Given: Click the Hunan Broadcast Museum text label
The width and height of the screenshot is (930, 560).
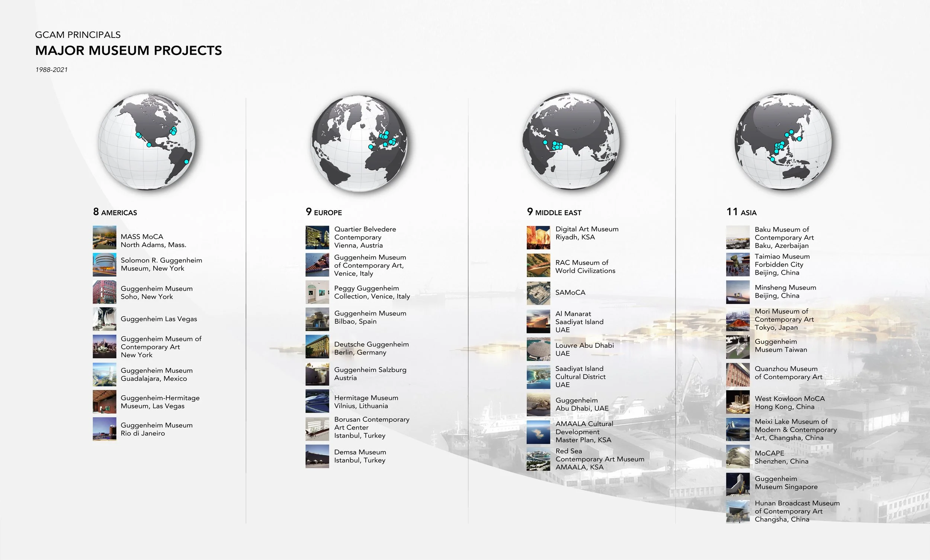Looking at the screenshot, I should (x=797, y=511).
